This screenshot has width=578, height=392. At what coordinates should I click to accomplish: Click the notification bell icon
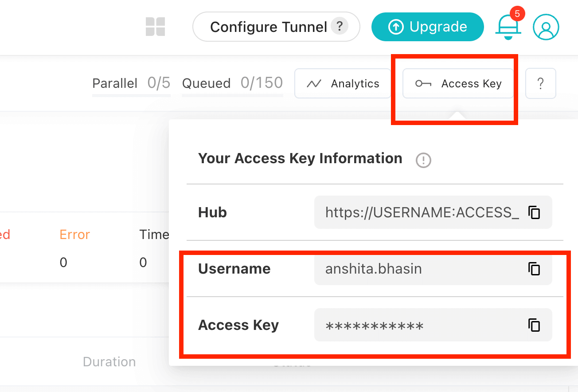click(508, 27)
